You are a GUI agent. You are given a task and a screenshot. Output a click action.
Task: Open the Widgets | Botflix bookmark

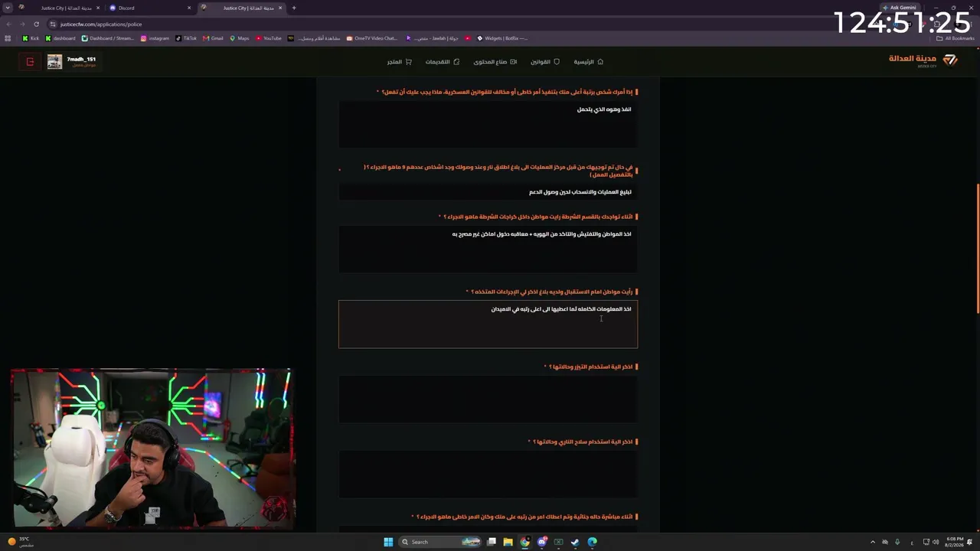501,38
